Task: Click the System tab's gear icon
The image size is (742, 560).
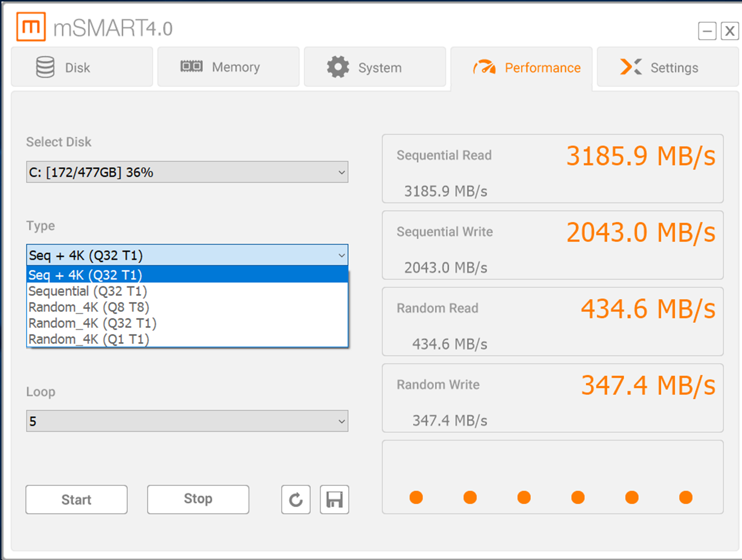Action: point(338,67)
